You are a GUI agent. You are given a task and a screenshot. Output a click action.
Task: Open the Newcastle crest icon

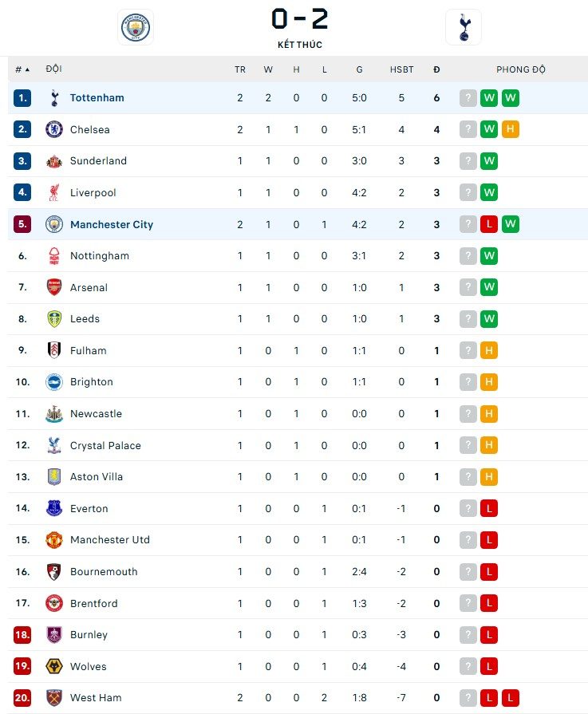(x=54, y=414)
